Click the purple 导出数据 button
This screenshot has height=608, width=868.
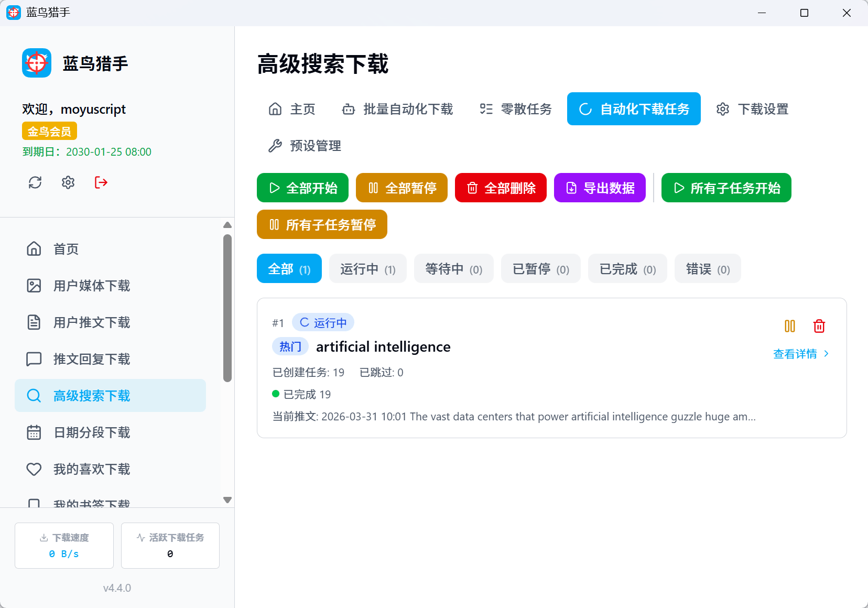tap(600, 188)
